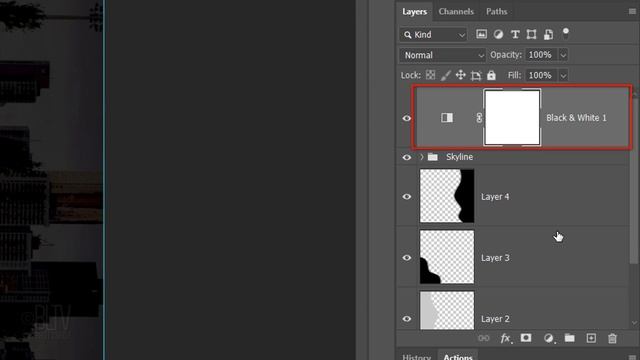Create new fill or adjustment layer
640x360 pixels.
[x=549, y=338]
